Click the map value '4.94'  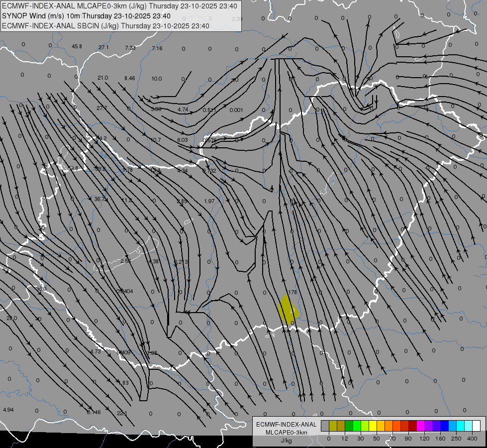8,410
